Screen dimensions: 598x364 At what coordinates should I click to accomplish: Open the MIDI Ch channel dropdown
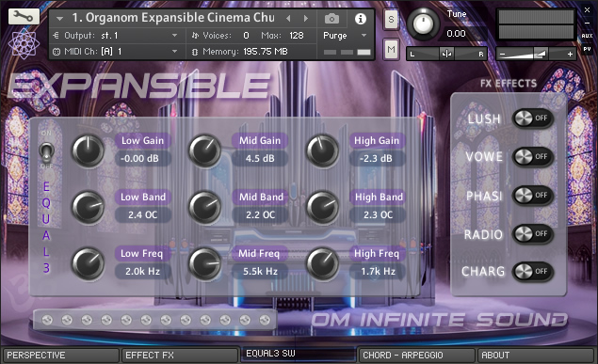tap(114, 52)
